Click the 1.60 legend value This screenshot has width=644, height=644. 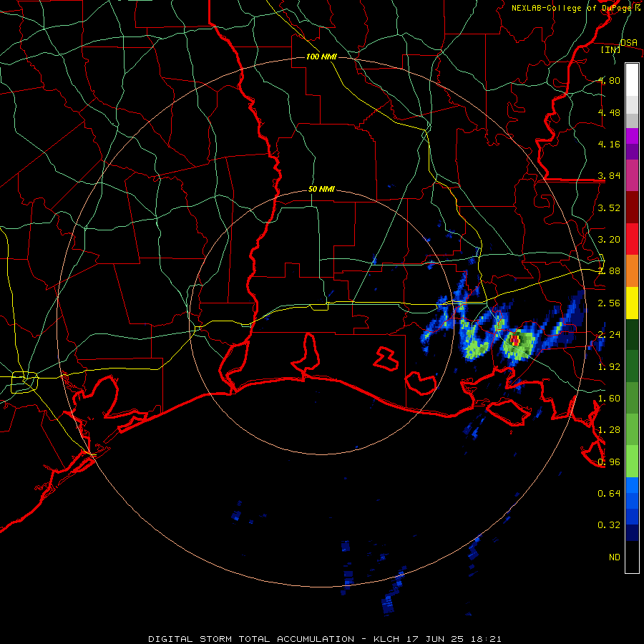[x=609, y=399]
